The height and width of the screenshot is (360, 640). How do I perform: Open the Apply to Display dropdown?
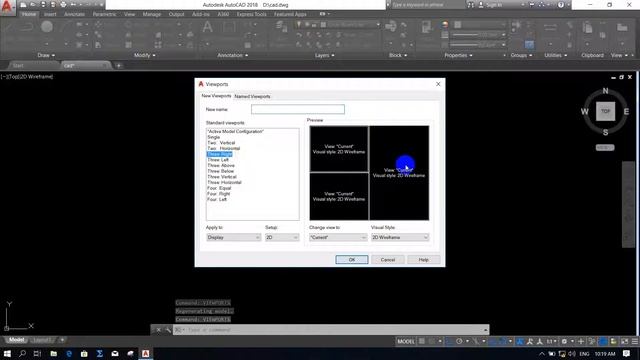click(x=233, y=237)
